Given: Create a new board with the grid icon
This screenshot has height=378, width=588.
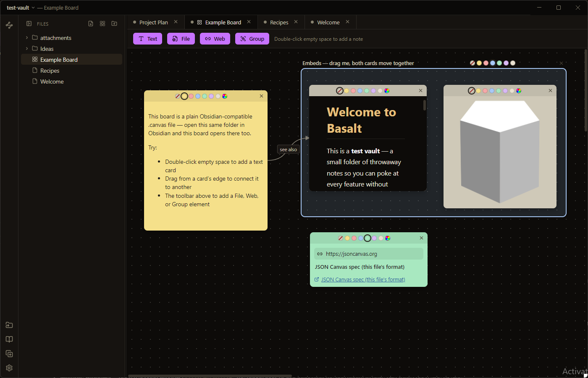Looking at the screenshot, I should 102,24.
